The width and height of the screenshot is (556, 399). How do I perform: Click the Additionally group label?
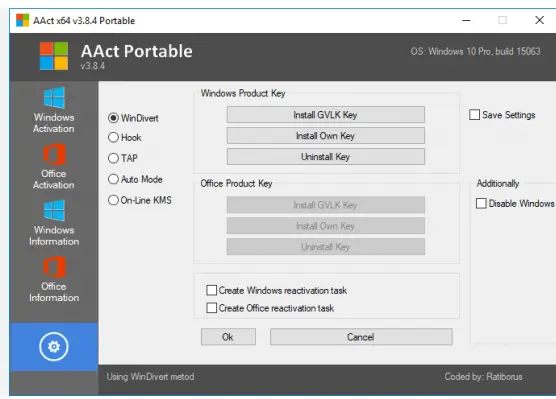pos(498,183)
